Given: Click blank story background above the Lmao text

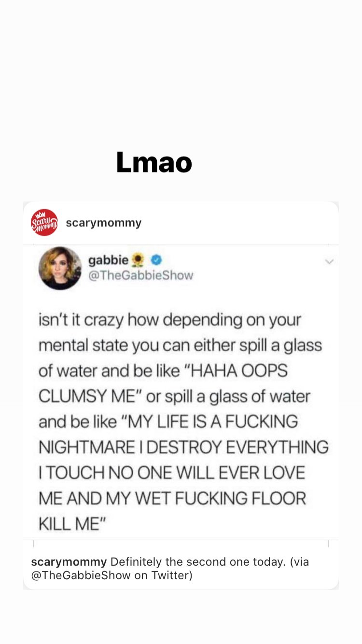Looking at the screenshot, I should tap(181, 72).
